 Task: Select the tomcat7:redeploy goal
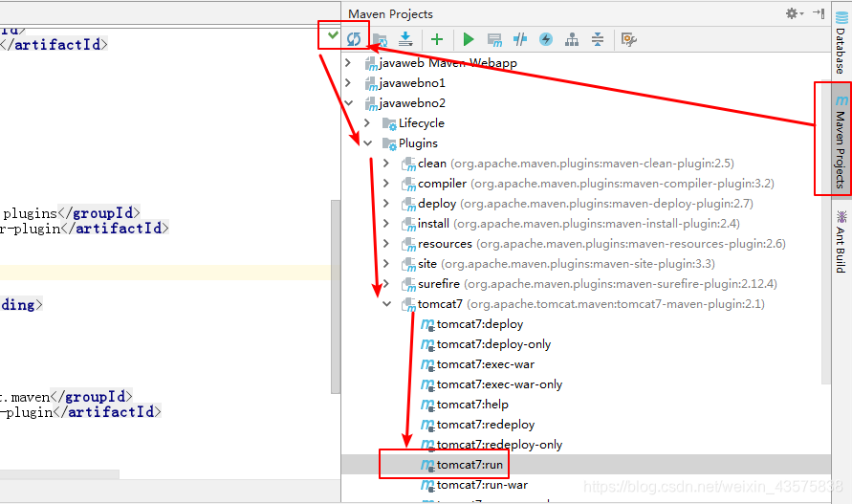coord(485,425)
